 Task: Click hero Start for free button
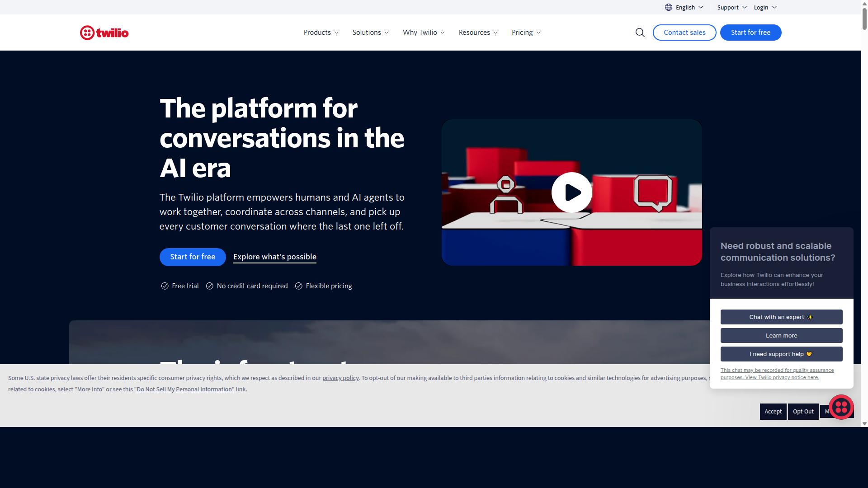click(x=193, y=257)
